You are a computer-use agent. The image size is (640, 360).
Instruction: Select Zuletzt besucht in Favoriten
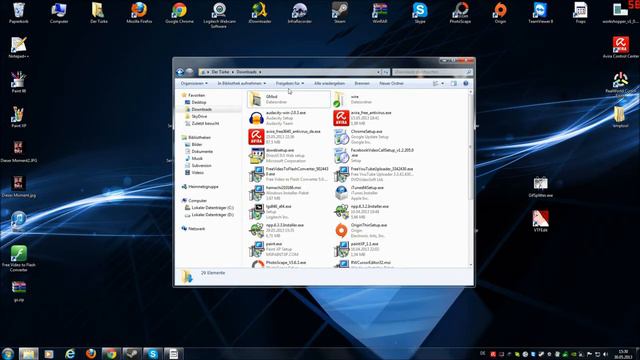[205, 123]
